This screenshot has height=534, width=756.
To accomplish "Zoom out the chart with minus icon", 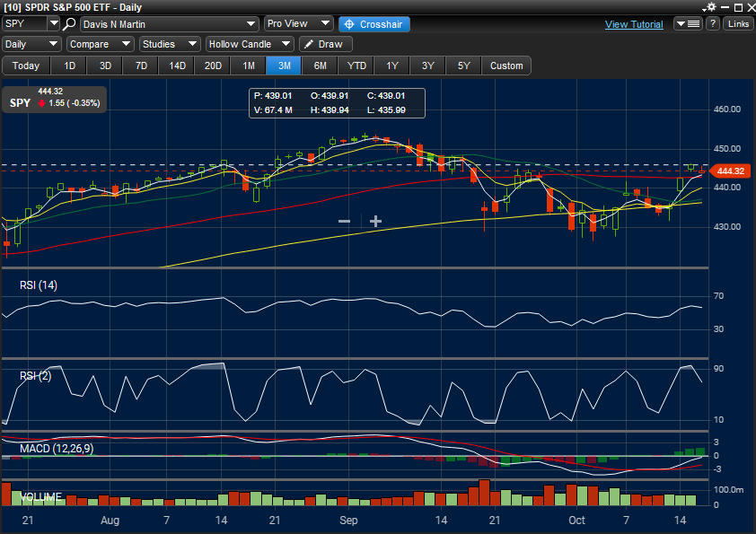I will point(344,221).
